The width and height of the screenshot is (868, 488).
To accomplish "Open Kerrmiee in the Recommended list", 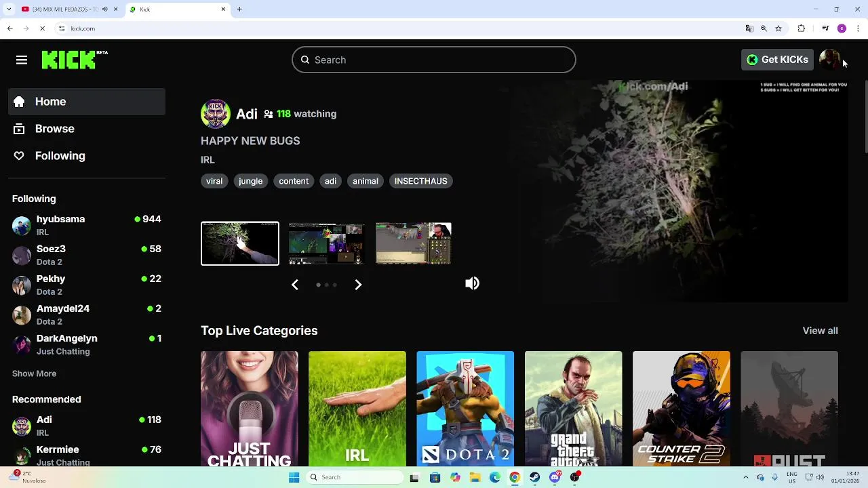I will (87, 455).
